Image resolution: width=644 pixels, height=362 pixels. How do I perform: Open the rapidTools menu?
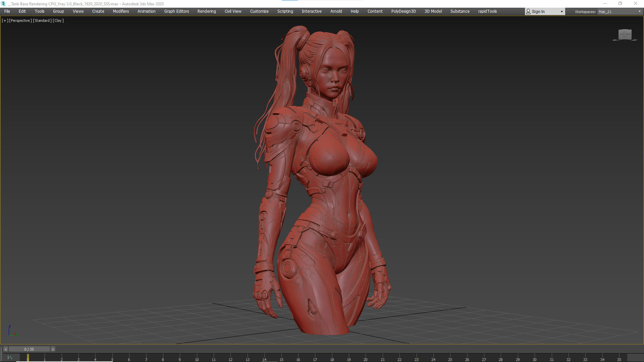tap(487, 11)
